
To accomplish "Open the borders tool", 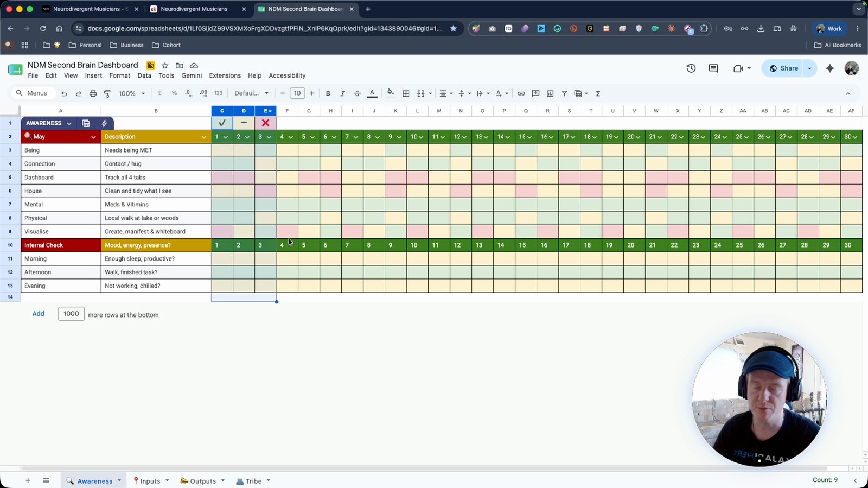I will (x=406, y=93).
